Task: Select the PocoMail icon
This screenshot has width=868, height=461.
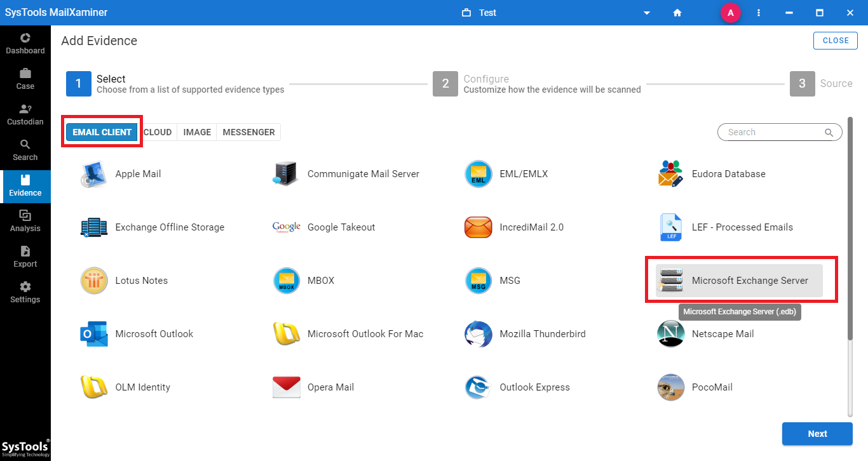Action: [671, 387]
